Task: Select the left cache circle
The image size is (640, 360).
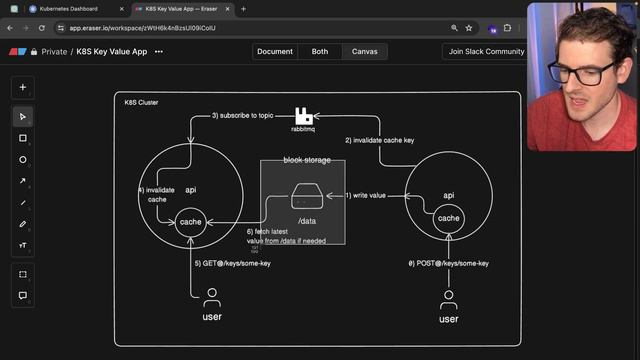Action: tap(191, 222)
